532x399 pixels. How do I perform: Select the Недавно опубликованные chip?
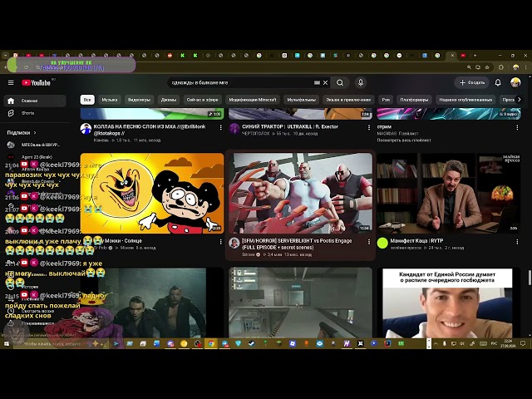465,100
